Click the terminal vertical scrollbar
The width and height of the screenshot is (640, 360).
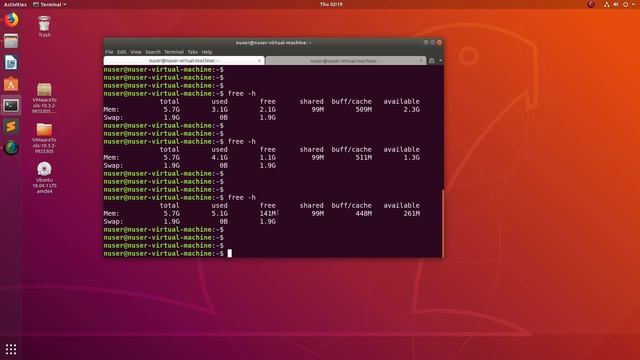tap(442, 223)
